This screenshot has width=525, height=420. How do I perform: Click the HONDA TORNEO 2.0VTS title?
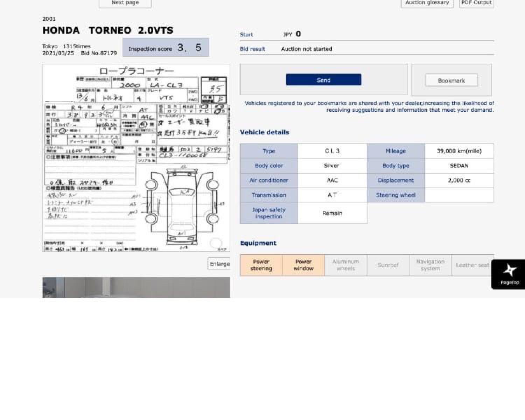coord(108,30)
